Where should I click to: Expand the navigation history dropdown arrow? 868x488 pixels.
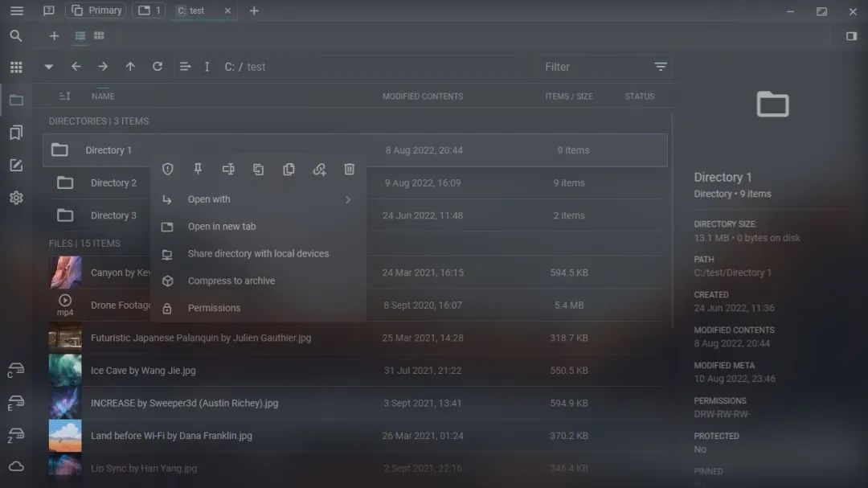coord(49,67)
